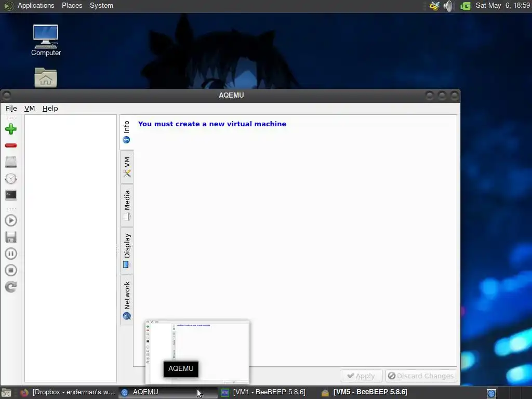
Task: Click the blue workspace switcher taskbar icon
Action: coord(491,393)
